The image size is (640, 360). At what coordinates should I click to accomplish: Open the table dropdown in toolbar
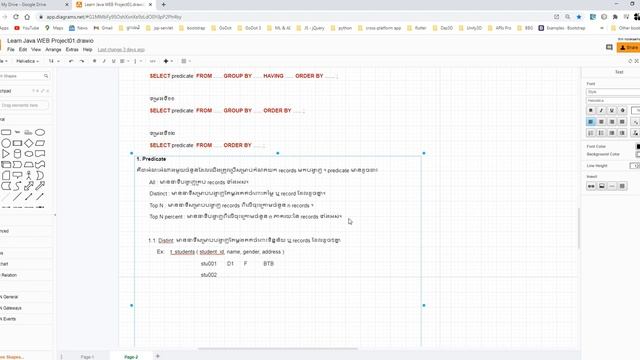pyautogui.click(x=186, y=61)
